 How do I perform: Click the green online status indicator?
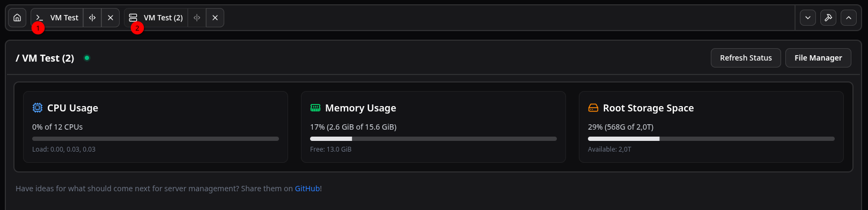pos(87,58)
